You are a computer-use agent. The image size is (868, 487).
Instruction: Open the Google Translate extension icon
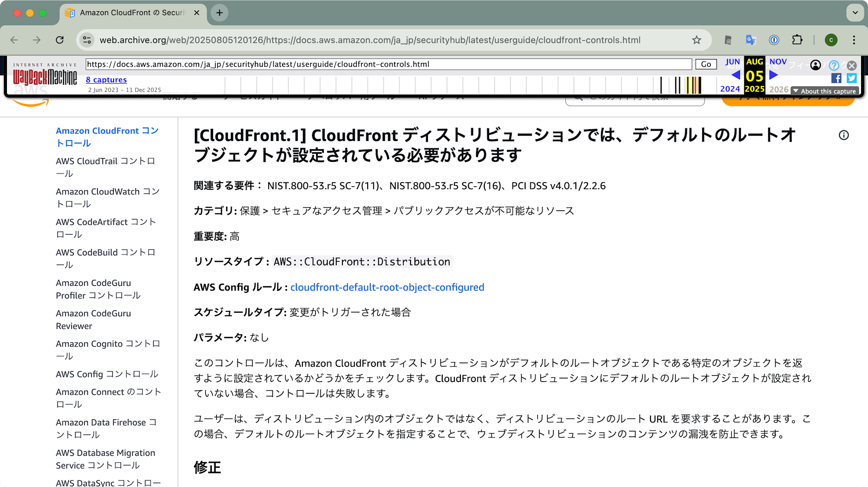tap(751, 40)
